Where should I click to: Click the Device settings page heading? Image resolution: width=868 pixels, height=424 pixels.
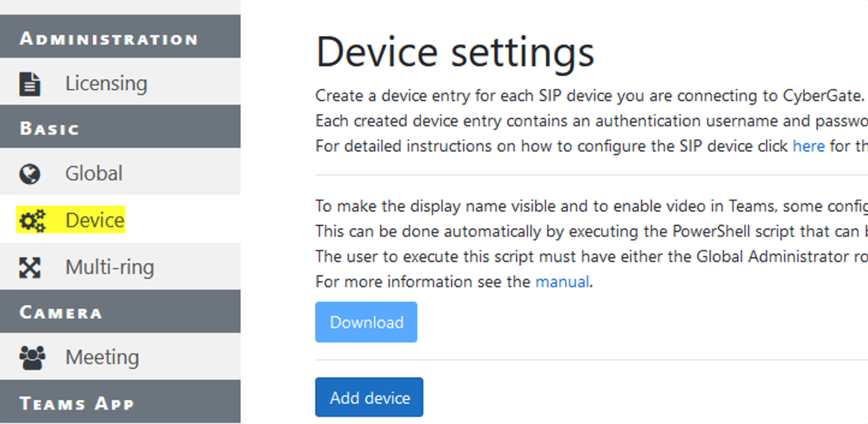tap(455, 52)
